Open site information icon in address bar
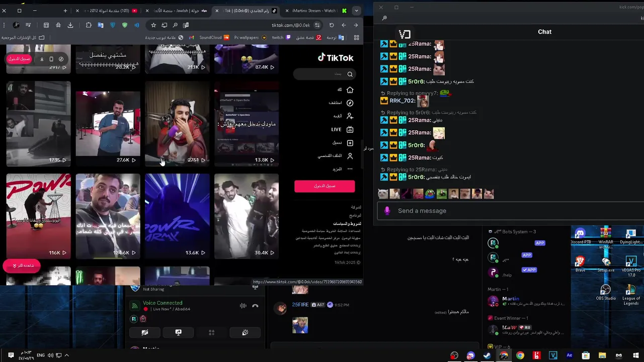 pos(317,25)
